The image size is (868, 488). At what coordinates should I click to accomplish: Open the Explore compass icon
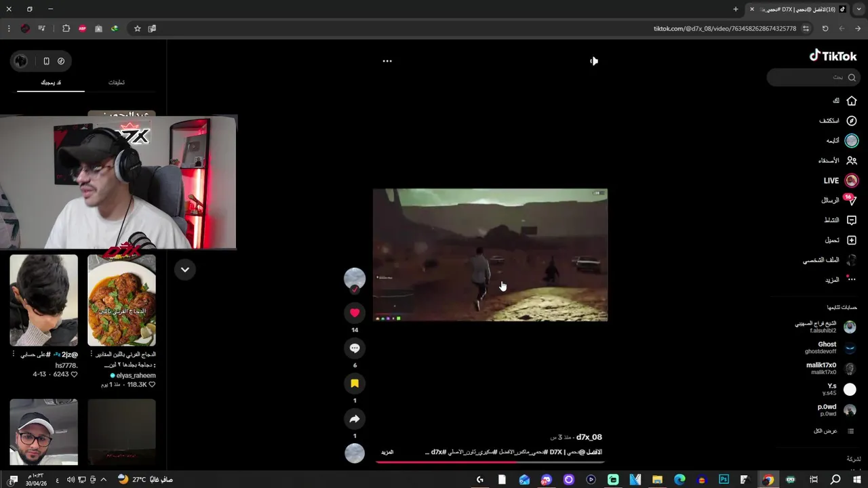pos(852,121)
